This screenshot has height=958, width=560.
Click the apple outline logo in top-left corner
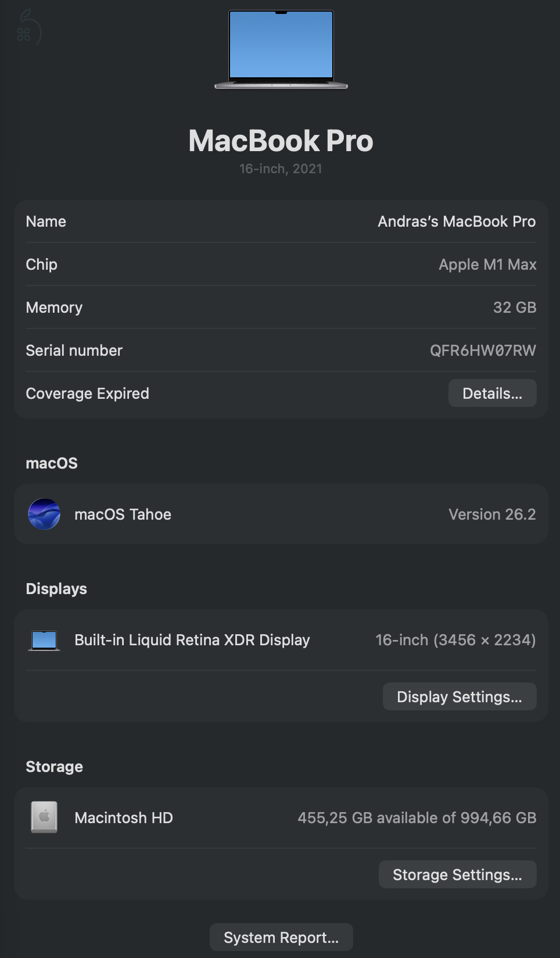28,26
